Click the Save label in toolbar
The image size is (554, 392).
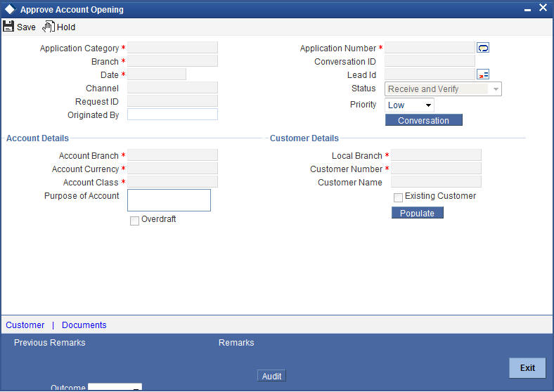click(26, 27)
